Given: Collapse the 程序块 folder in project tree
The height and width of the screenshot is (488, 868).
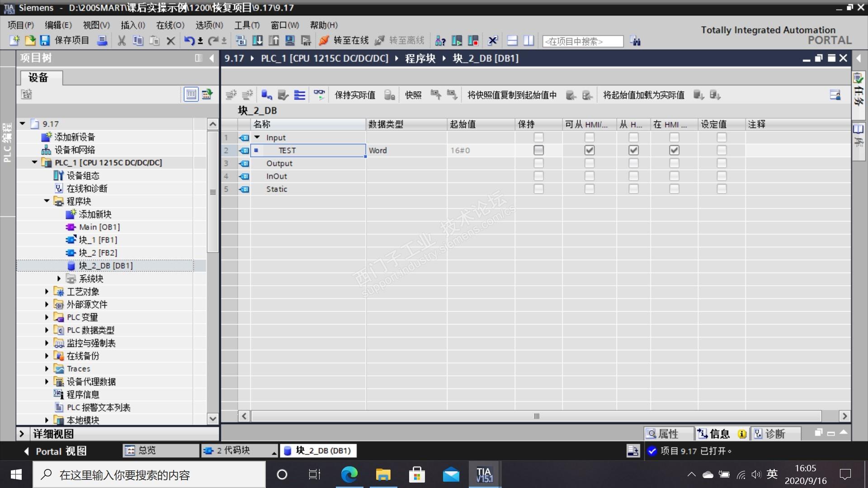Looking at the screenshot, I should coord(47,201).
